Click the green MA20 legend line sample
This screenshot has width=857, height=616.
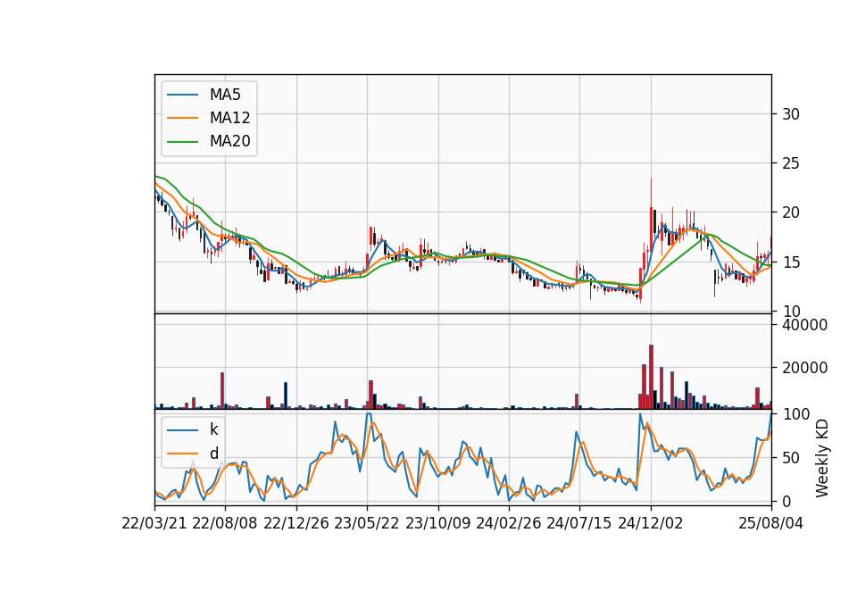[x=182, y=141]
